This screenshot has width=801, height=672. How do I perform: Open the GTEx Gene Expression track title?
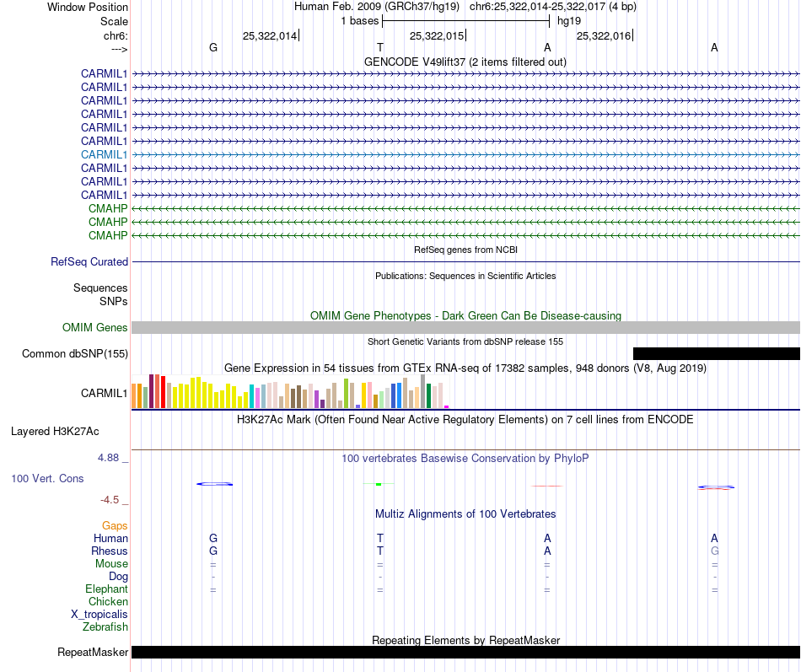(x=465, y=368)
